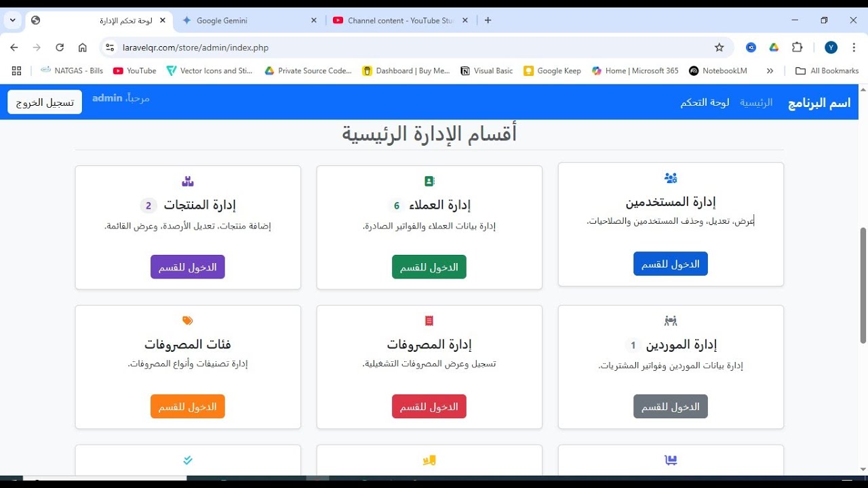This screenshot has height=488, width=868.
Task: Click the contact card icon above إدارة العملاء
Action: (429, 181)
